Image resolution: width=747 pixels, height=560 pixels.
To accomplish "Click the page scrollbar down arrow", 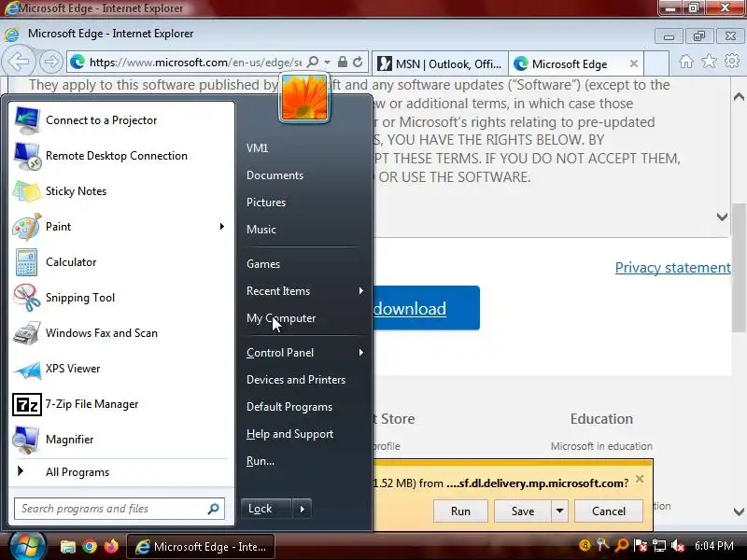I will [x=739, y=512].
